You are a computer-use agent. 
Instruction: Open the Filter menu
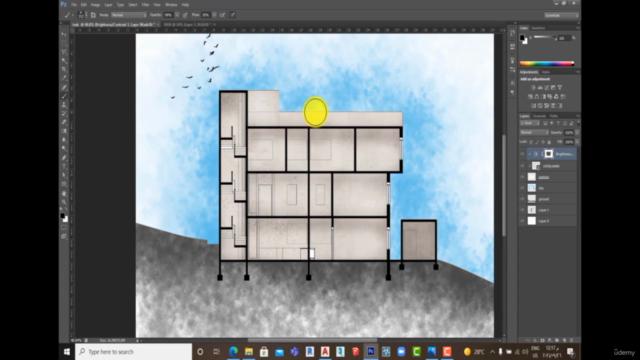click(145, 5)
